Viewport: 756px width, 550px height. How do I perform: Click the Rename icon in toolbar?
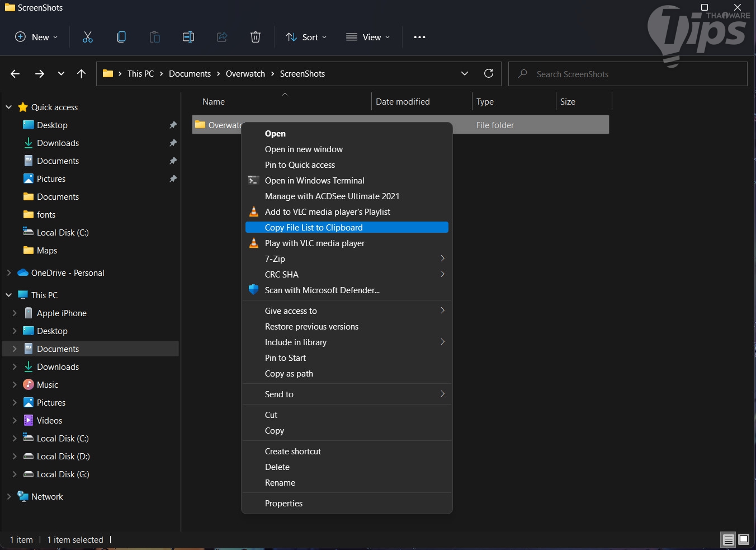(x=188, y=37)
